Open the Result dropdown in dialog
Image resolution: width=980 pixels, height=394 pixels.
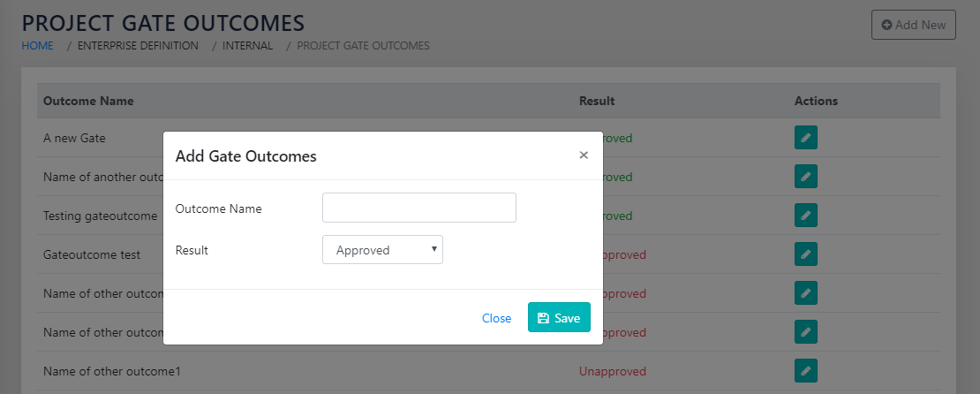pyautogui.click(x=382, y=250)
